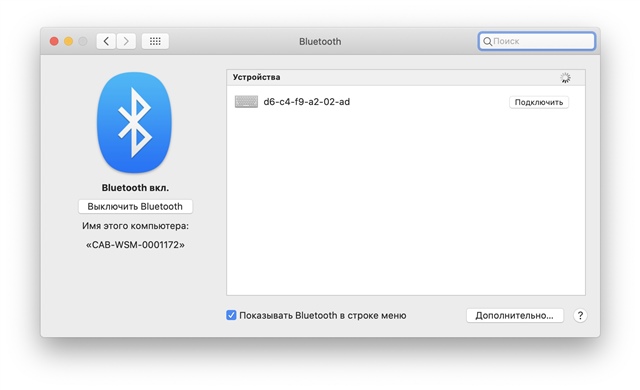
Task: Click the large Bluetooth logo
Action: point(134,122)
